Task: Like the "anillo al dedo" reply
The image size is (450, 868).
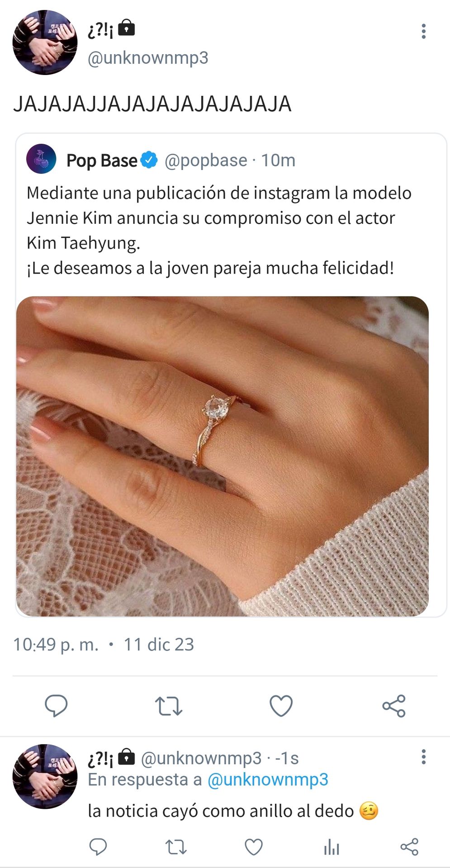Action: click(253, 847)
